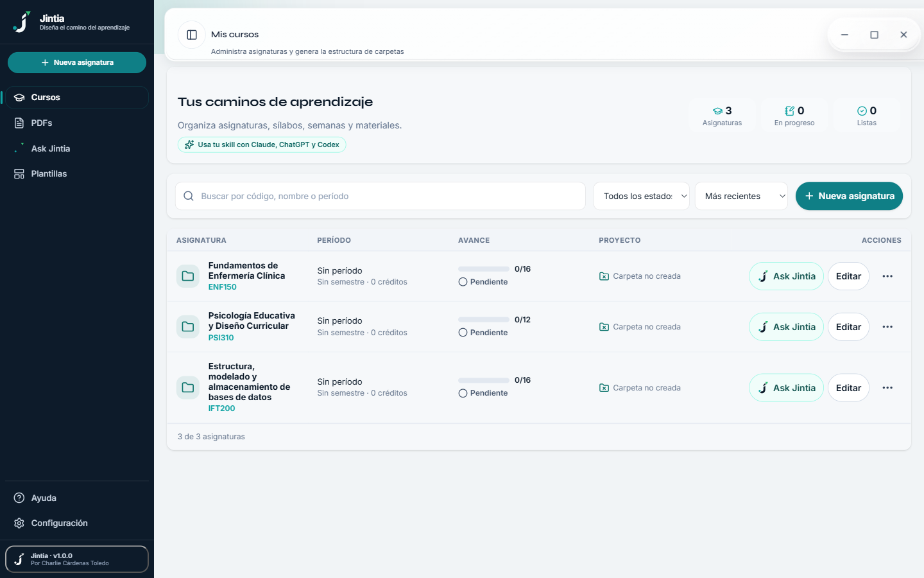Image resolution: width=924 pixels, height=578 pixels.
Task: Click En progreso stat card
Action: point(794,116)
